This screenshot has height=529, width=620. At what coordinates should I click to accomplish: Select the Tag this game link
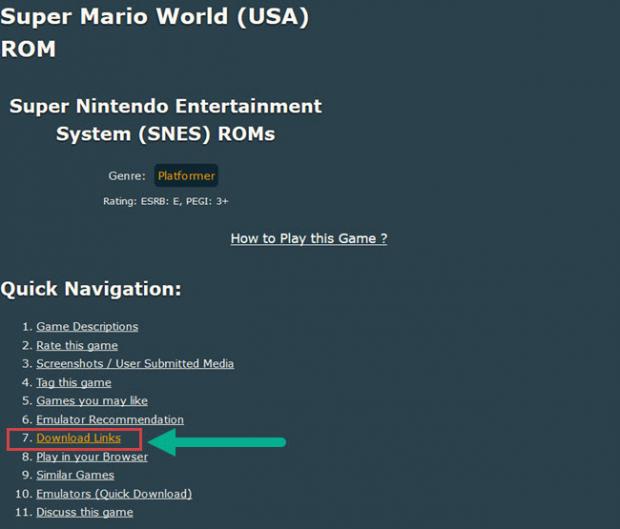coord(74,382)
